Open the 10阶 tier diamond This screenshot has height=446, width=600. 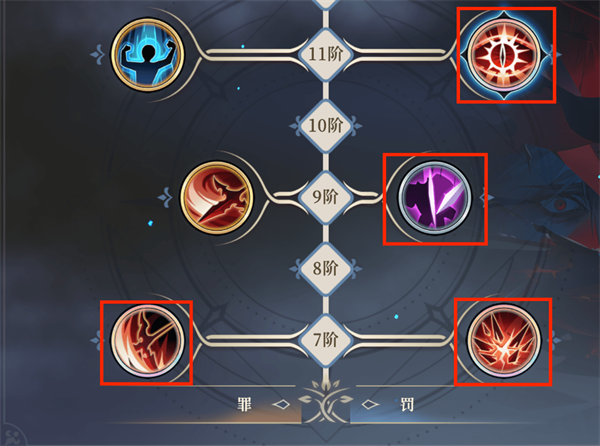pyautogui.click(x=325, y=126)
